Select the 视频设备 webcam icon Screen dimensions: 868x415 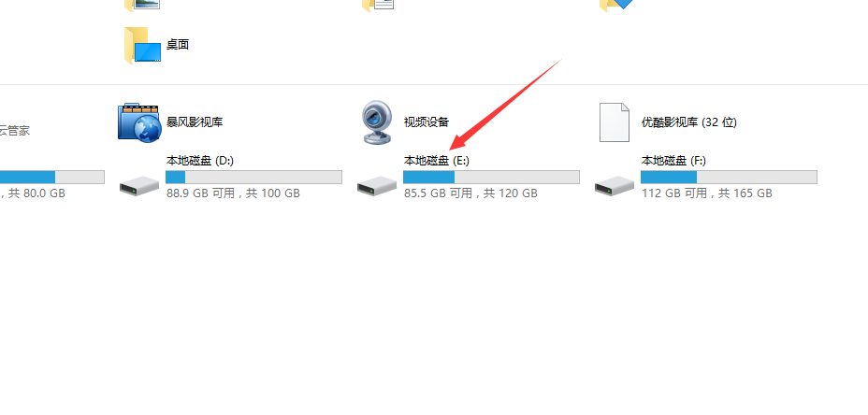click(377, 122)
